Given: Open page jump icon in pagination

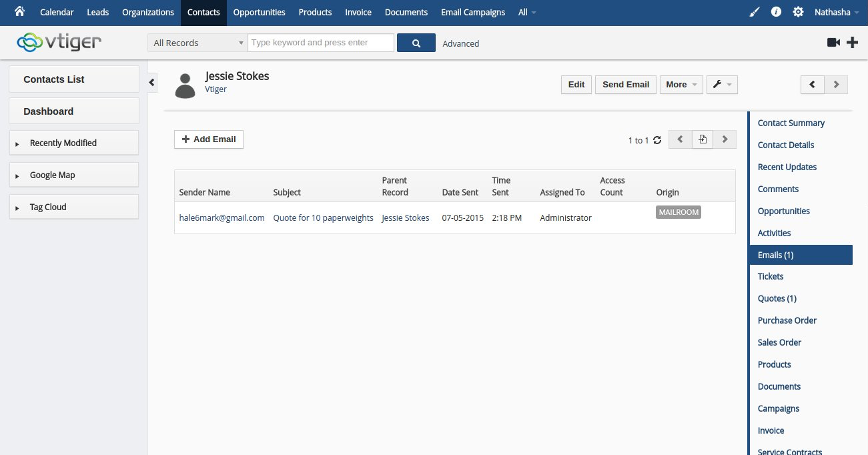Looking at the screenshot, I should click(x=702, y=139).
